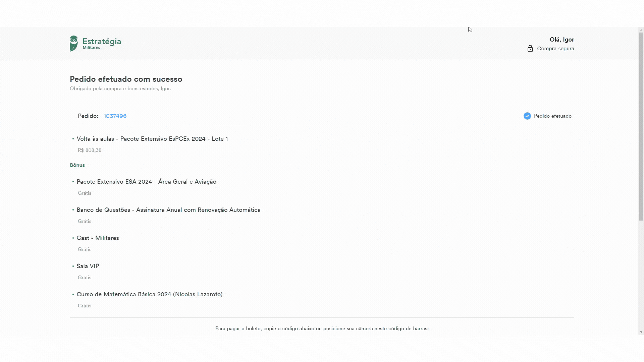Image resolution: width=644 pixels, height=362 pixels.
Task: Click the Estratégia Militares owl logo
Action: 74,44
